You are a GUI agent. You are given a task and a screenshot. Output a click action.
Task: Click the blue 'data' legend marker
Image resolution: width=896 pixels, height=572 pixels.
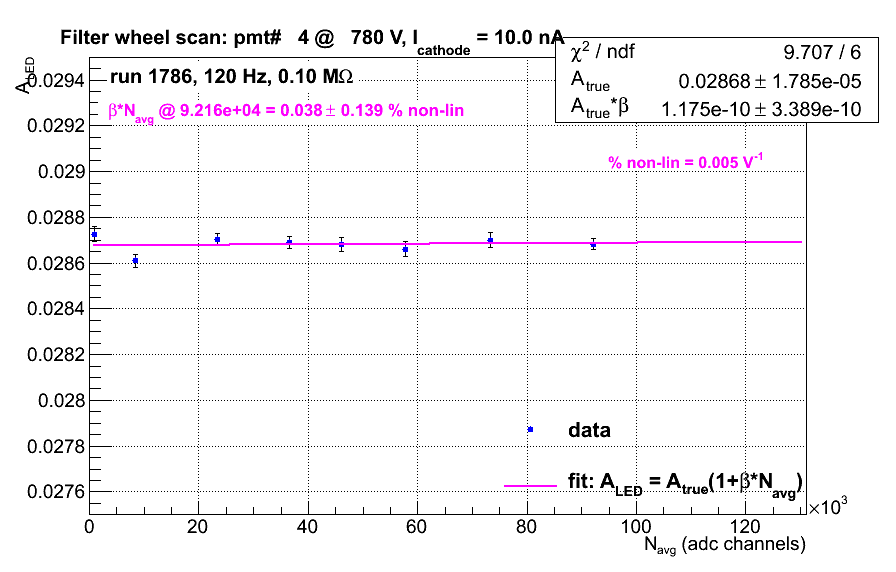click(x=530, y=429)
